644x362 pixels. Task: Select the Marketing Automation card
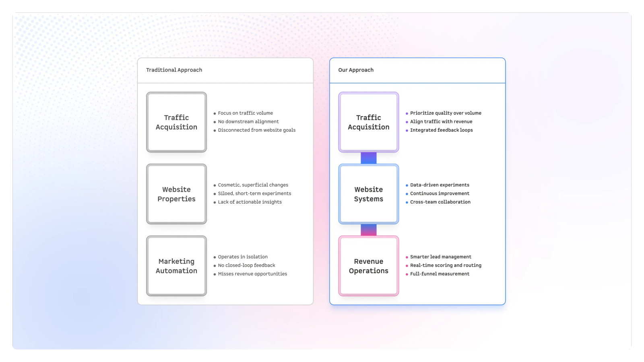click(176, 266)
